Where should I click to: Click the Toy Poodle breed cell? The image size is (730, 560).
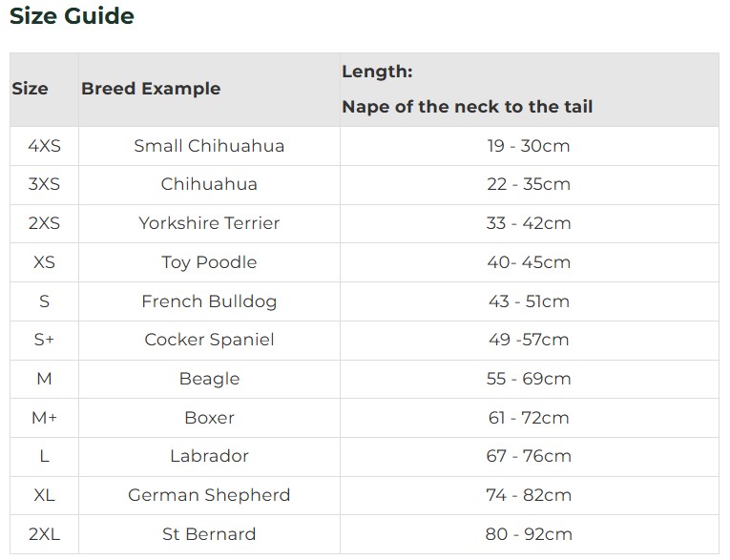(x=209, y=262)
